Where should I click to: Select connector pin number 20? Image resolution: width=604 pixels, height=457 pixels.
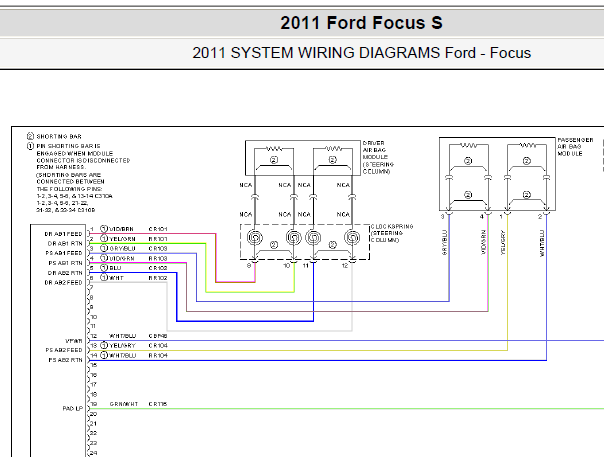(x=94, y=414)
